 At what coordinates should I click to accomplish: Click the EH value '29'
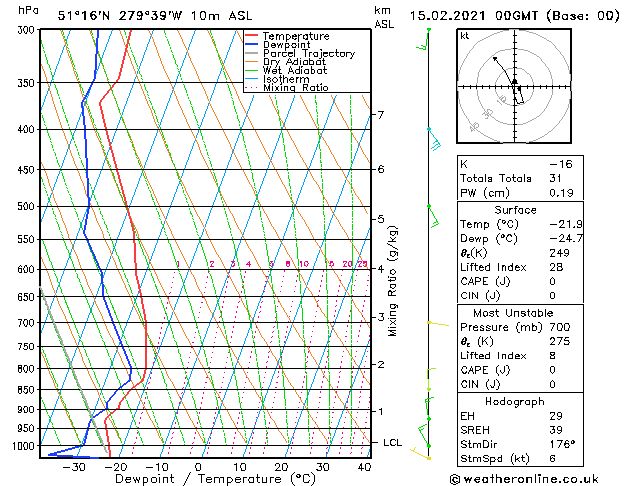click(556, 416)
